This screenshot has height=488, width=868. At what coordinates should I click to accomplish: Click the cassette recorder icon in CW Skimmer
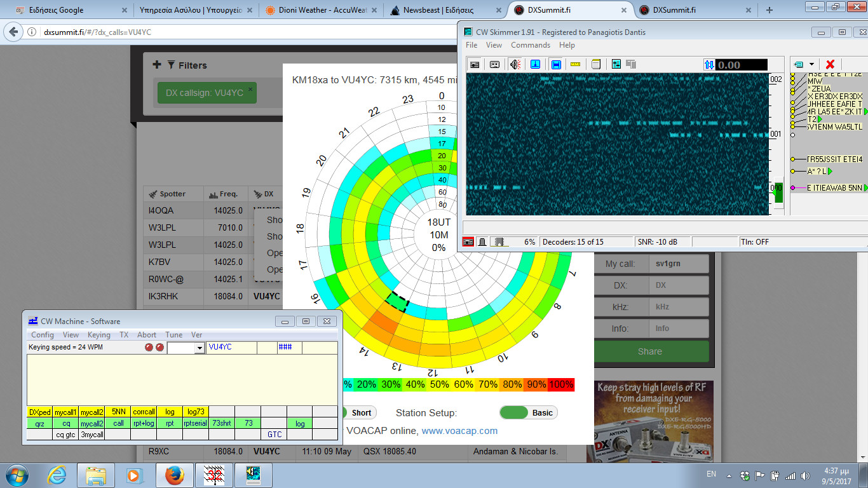(x=495, y=64)
